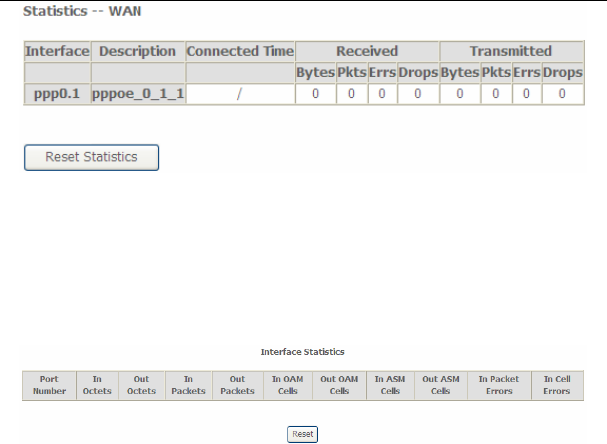607x444 pixels.
Task: Click the In Cell Errors column header
Action: coord(557,385)
